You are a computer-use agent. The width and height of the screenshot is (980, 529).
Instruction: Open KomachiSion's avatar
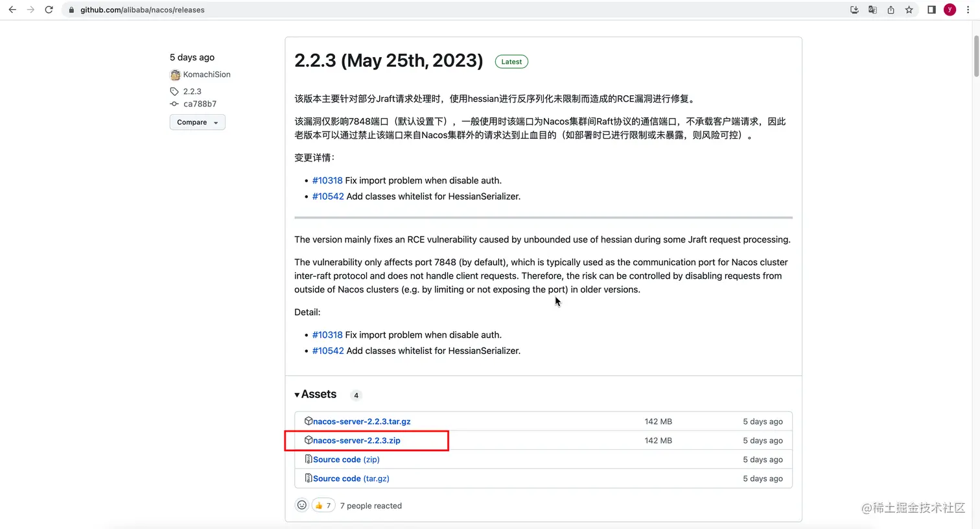[x=175, y=75]
